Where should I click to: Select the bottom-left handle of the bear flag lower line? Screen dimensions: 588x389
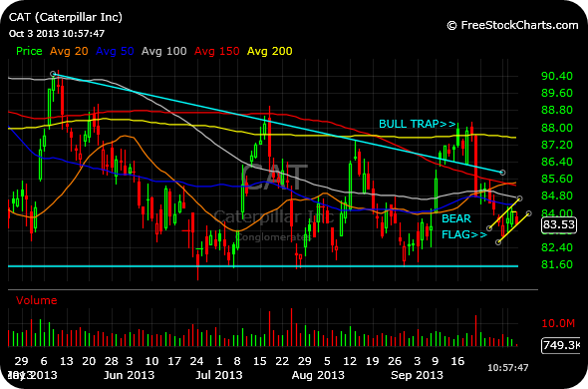[498, 242]
